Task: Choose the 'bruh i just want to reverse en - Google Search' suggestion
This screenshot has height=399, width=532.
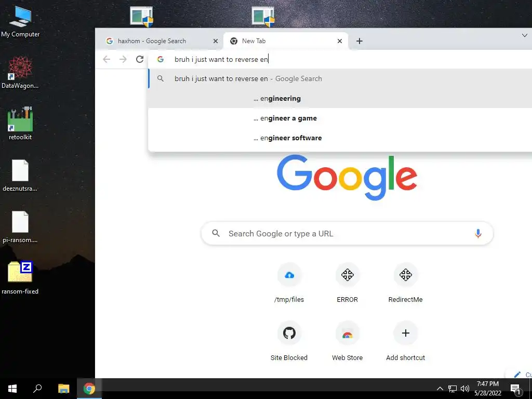Action: click(340, 79)
